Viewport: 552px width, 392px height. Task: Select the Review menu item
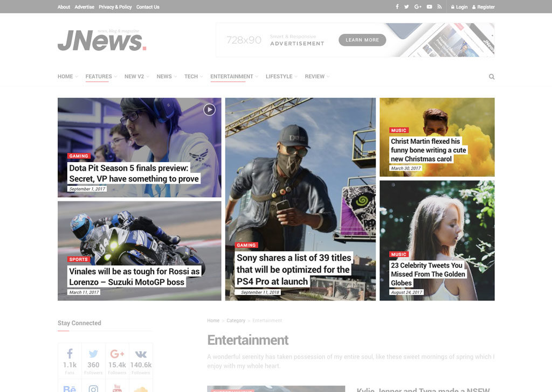(316, 76)
